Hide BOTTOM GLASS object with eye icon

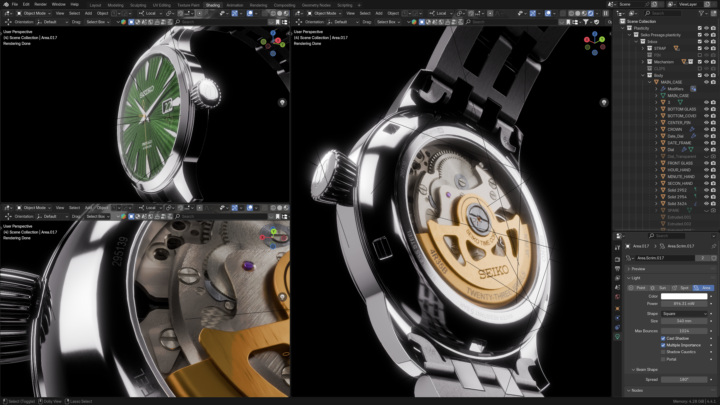coord(706,109)
